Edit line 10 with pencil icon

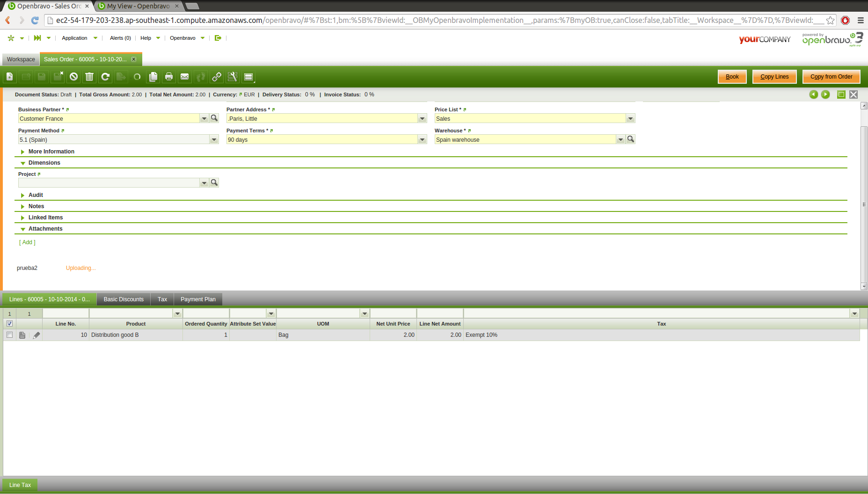coord(36,335)
